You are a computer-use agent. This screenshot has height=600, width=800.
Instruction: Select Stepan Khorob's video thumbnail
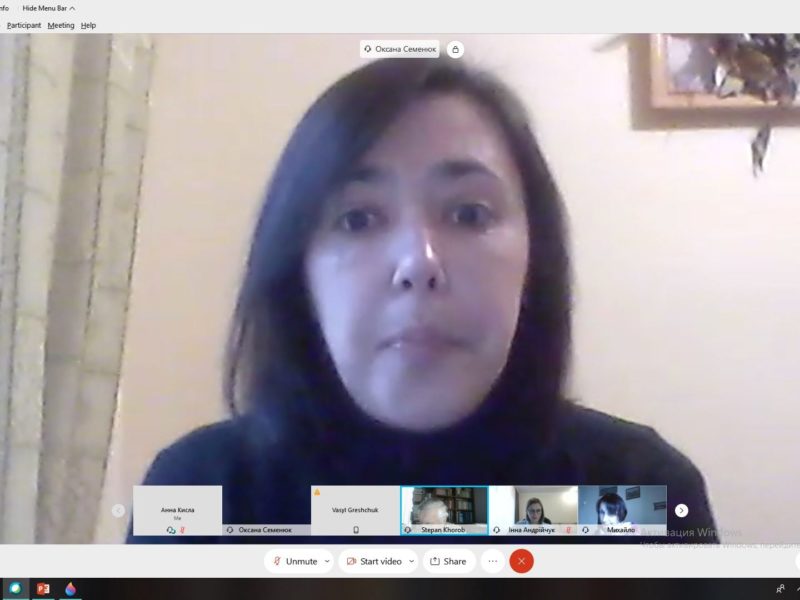[x=444, y=510]
